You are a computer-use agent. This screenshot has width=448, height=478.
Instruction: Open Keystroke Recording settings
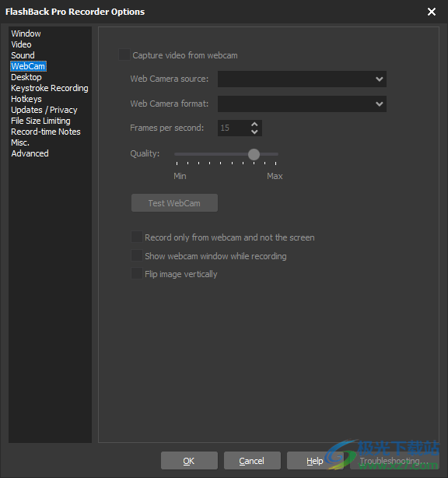point(50,88)
